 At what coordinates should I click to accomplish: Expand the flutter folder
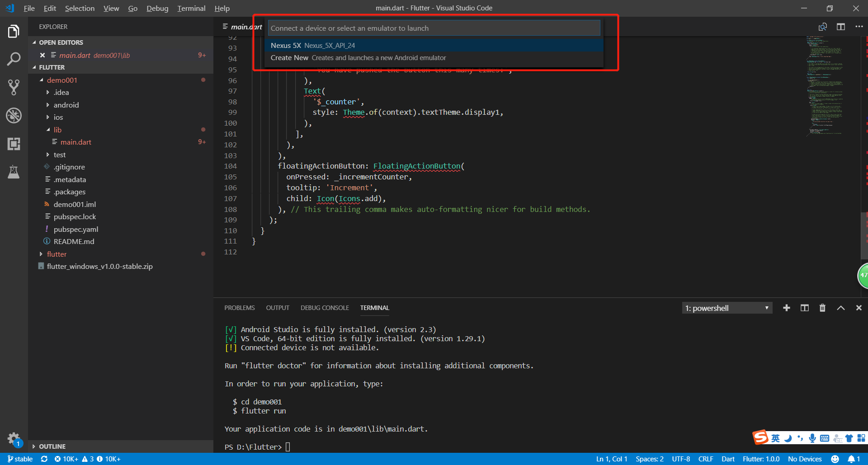pos(42,254)
